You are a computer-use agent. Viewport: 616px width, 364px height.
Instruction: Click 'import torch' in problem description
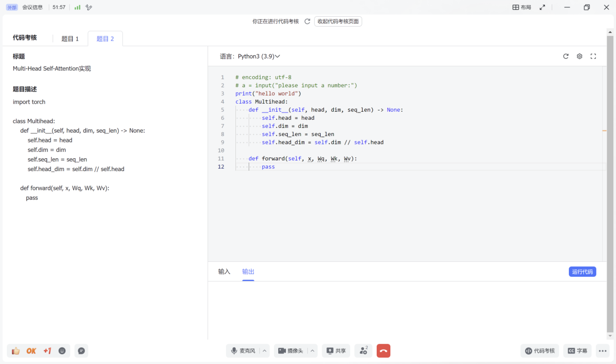coord(29,102)
